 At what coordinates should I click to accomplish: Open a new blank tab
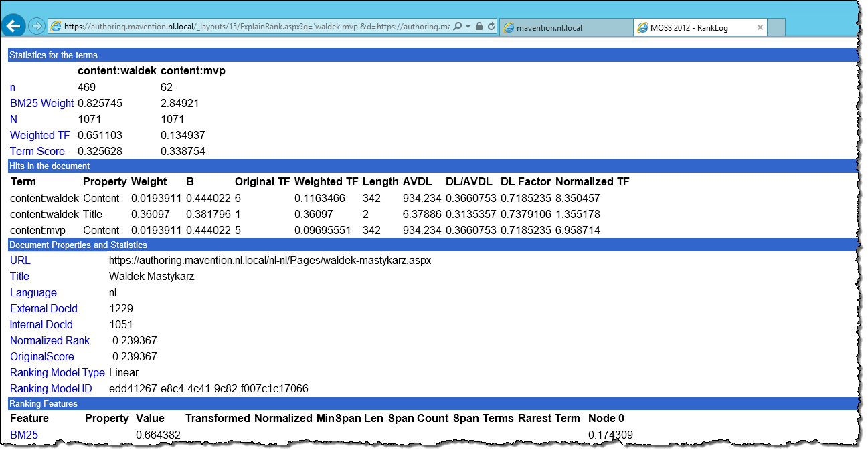[776, 28]
